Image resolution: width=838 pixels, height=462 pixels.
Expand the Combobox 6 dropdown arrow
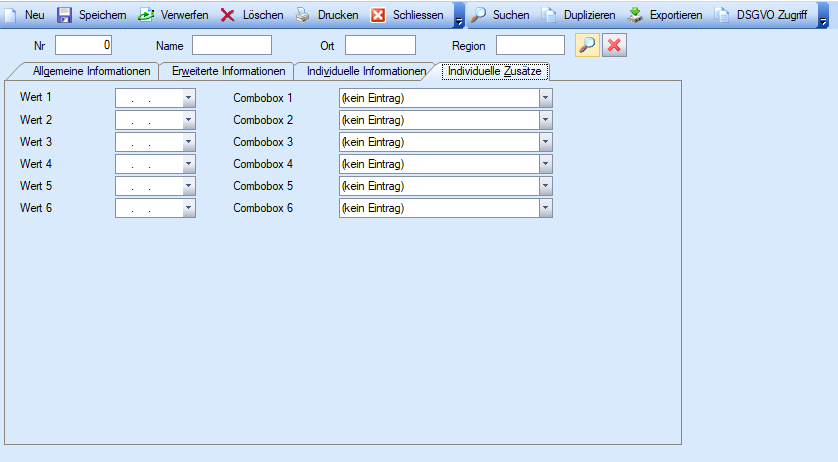pos(545,207)
